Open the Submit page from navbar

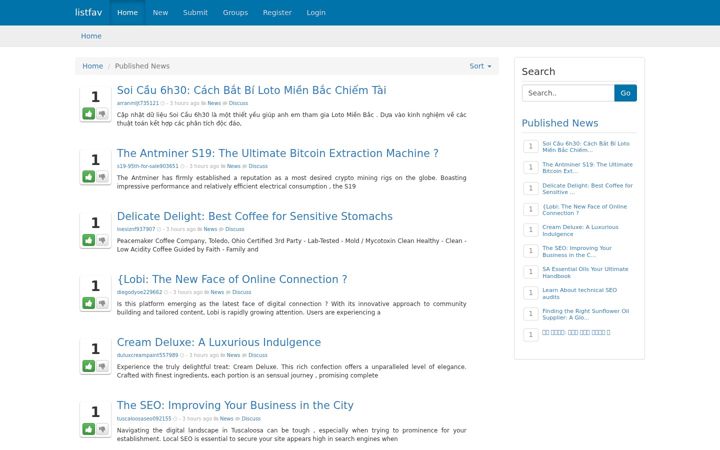[x=195, y=12]
